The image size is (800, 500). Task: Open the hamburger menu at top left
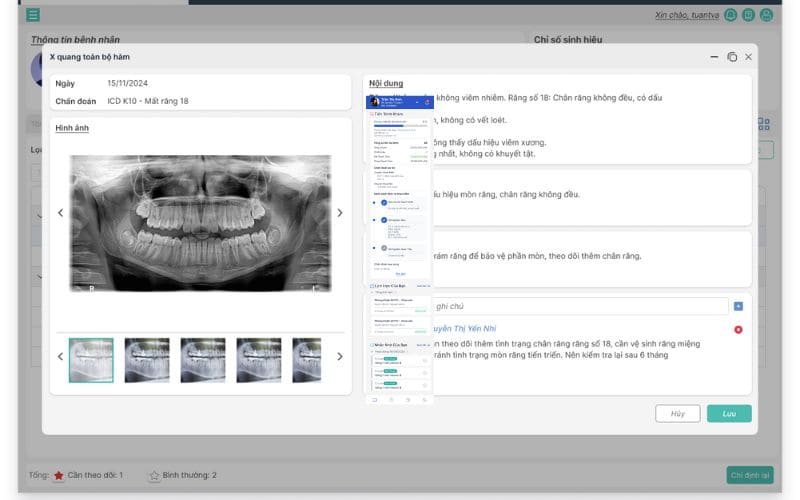tap(33, 15)
